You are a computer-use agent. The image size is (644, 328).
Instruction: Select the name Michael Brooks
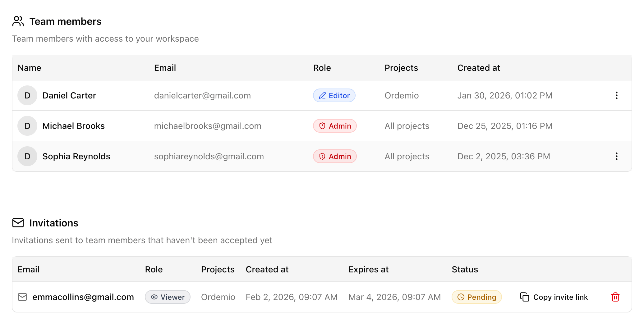(73, 126)
